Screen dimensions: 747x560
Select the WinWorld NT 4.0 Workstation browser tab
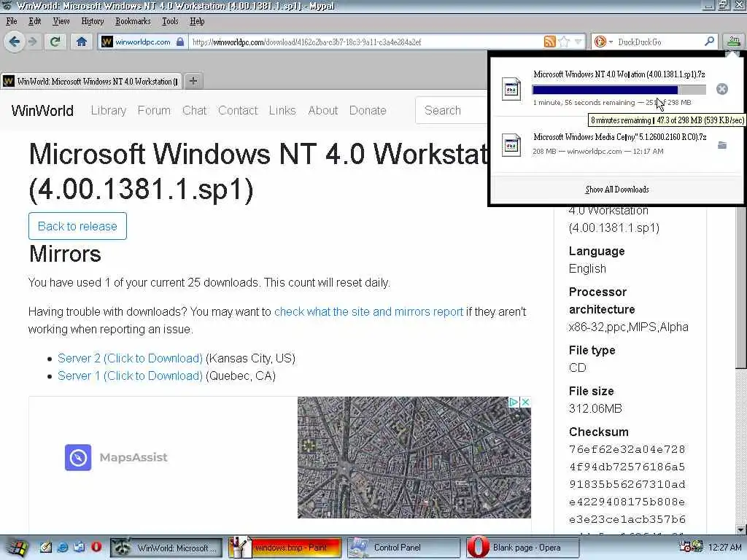point(90,82)
